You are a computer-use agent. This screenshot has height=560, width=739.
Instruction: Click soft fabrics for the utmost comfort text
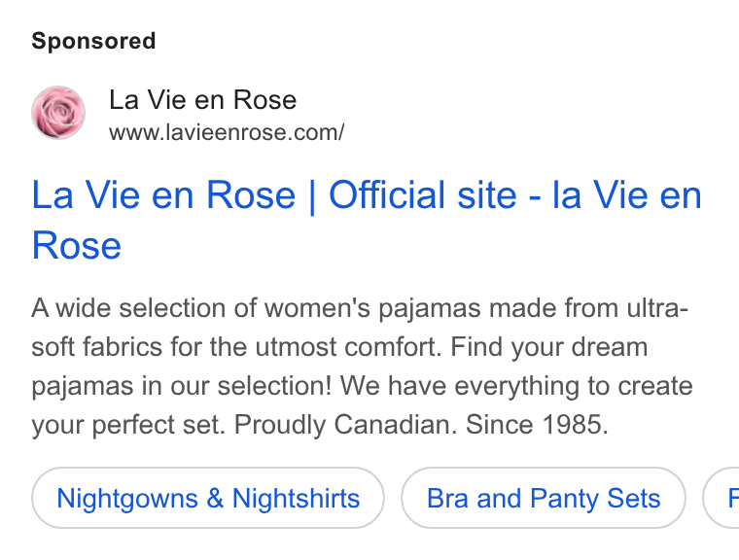click(x=236, y=347)
